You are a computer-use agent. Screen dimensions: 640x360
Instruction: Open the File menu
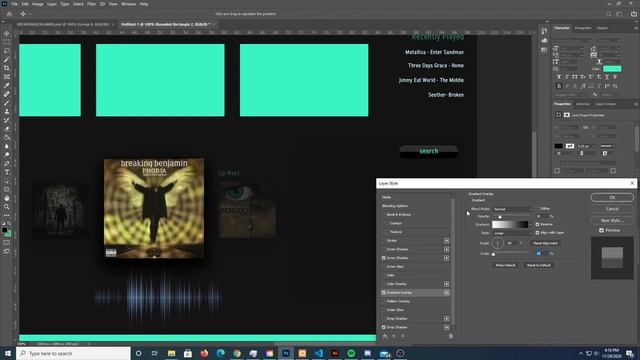(14, 4)
